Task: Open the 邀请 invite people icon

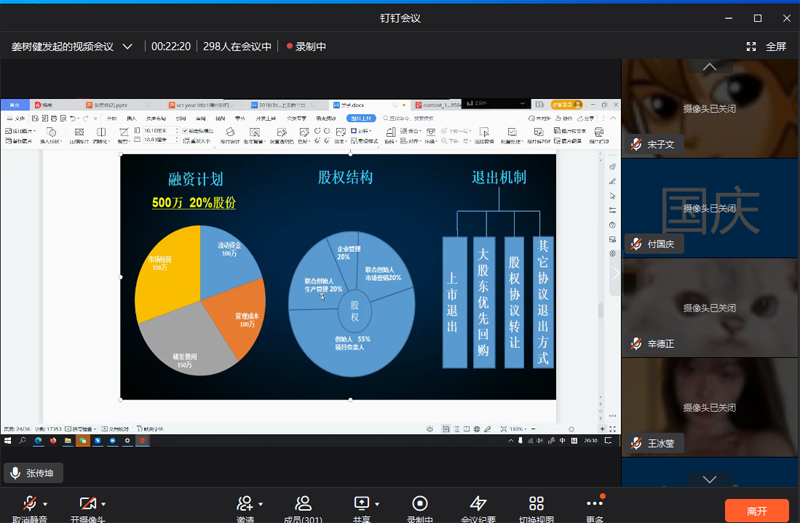Action: click(245, 503)
